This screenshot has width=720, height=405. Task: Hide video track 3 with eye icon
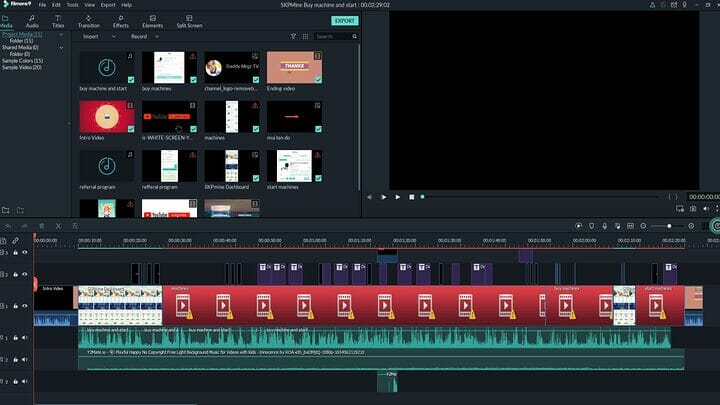coord(25,253)
